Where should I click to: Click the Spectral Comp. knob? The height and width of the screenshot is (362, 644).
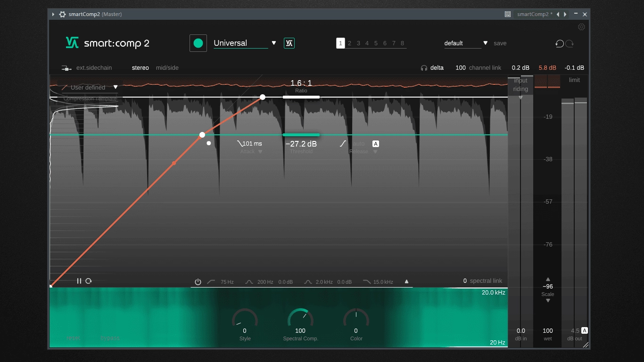point(300,318)
